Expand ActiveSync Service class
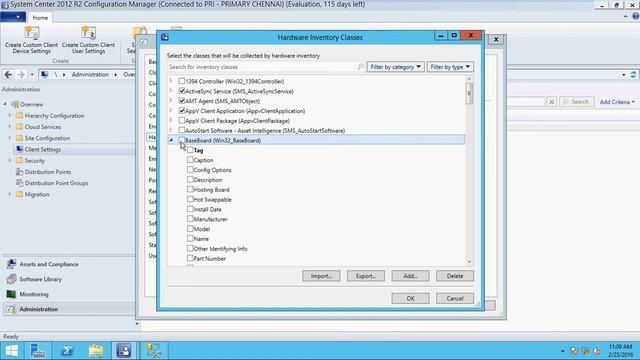Image resolution: width=640 pixels, height=360 pixels. click(x=171, y=91)
